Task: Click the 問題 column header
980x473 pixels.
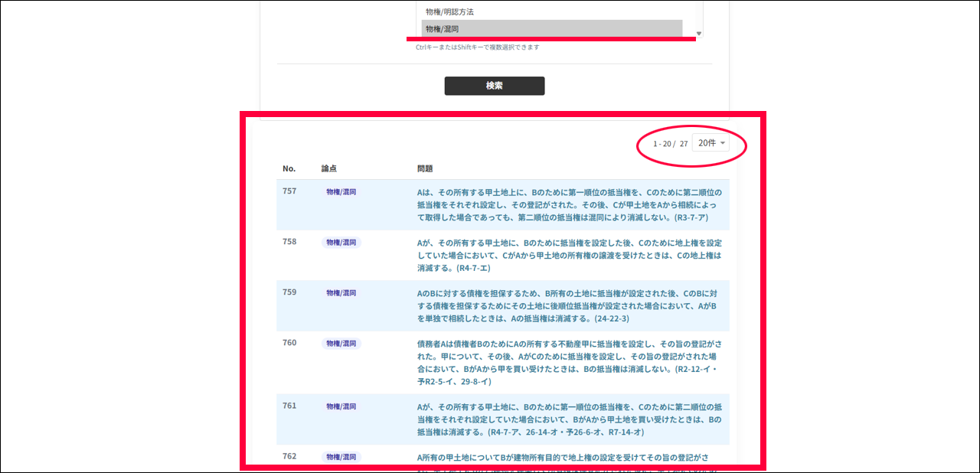Action: point(425,168)
